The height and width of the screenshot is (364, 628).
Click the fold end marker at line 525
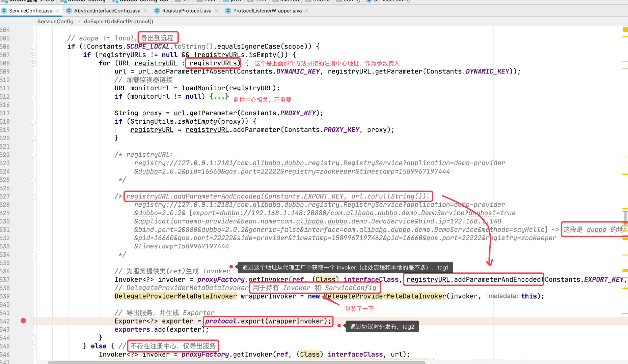[33, 180]
